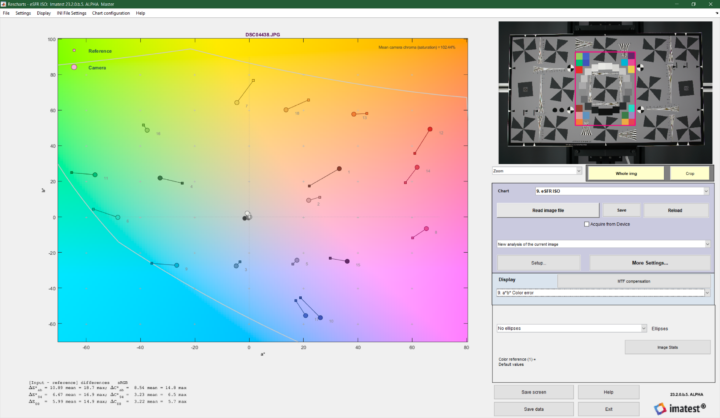
Task: Click the Reload button
Action: [675, 210]
